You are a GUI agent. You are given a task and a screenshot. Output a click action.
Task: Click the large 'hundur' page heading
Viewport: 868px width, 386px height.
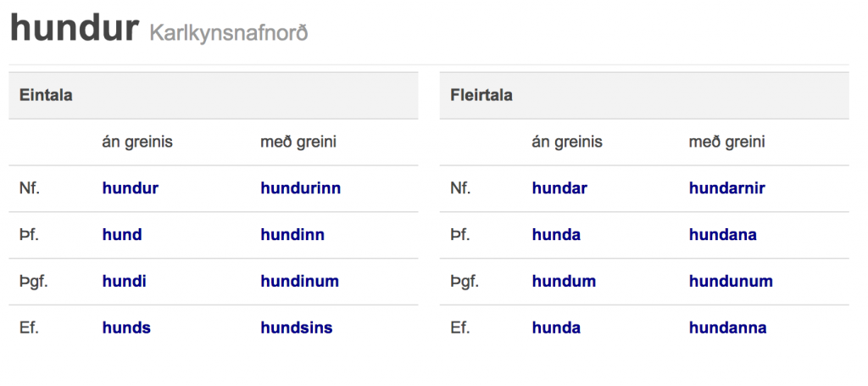[x=74, y=29]
